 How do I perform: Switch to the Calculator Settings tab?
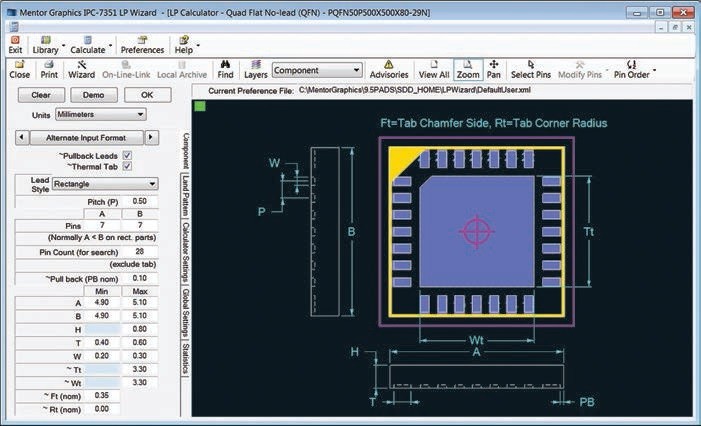tap(186, 253)
